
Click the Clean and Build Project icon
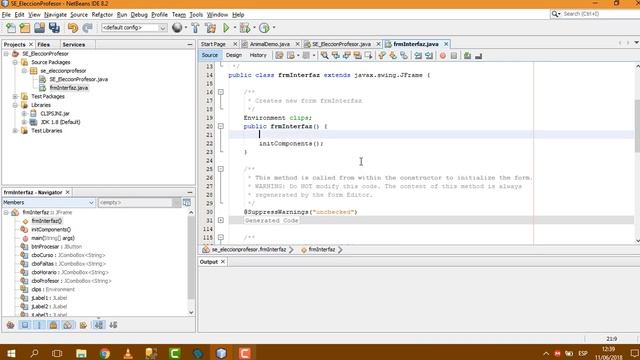pyautogui.click(x=211, y=28)
